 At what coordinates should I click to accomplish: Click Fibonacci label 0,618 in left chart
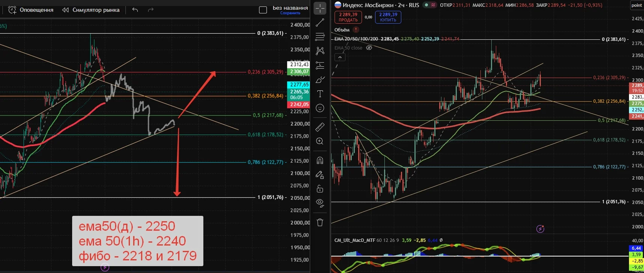pyautogui.click(x=266, y=135)
